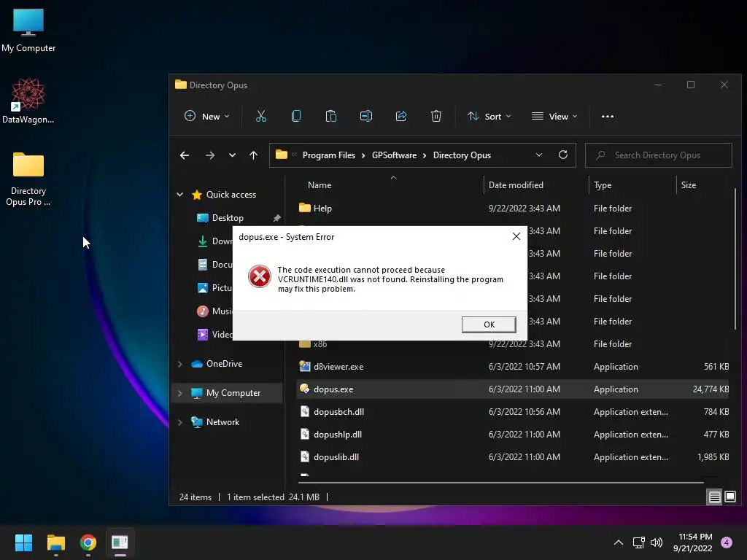The height and width of the screenshot is (560, 747).
Task: Show hidden system tray icons
Action: click(x=618, y=542)
